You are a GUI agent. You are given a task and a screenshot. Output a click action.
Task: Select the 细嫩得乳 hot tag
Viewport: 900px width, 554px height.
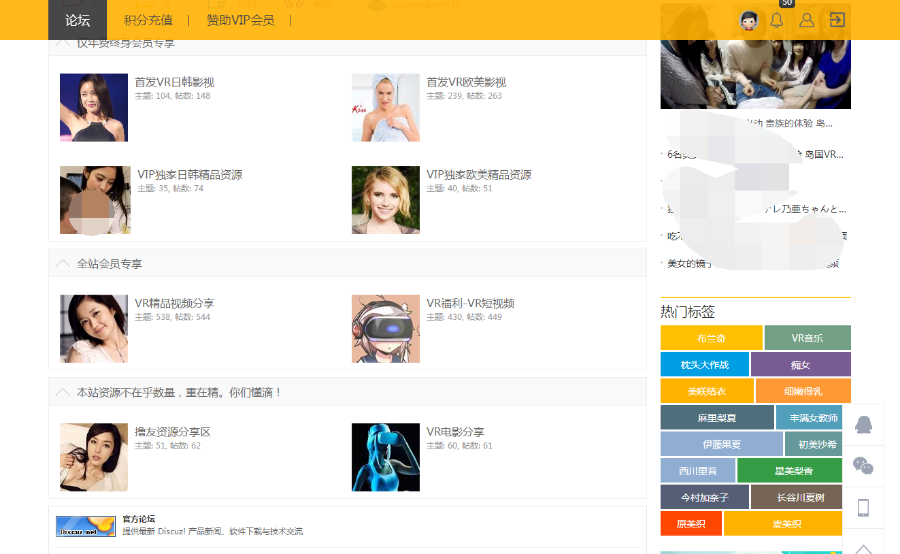pyautogui.click(x=803, y=391)
